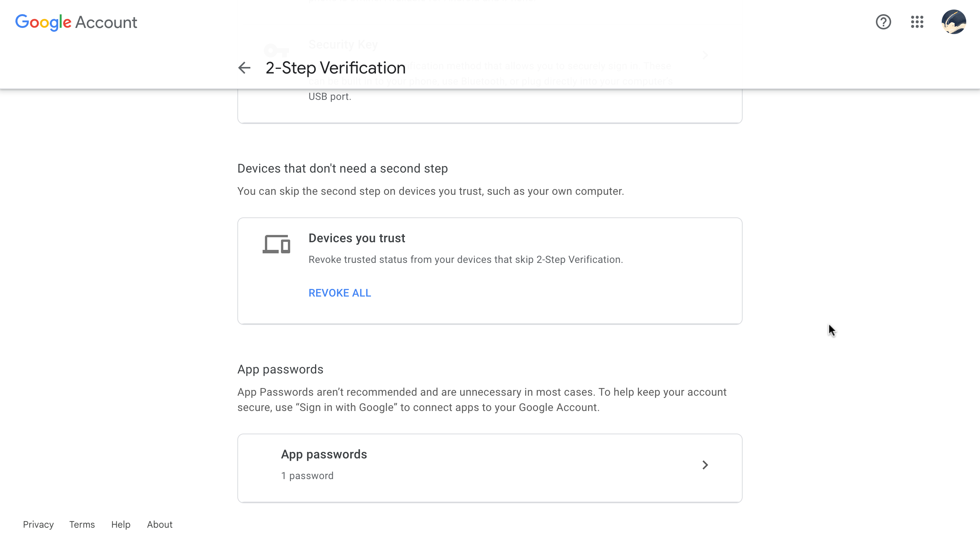Open the Terms footer link
The height and width of the screenshot is (543, 980).
82,524
